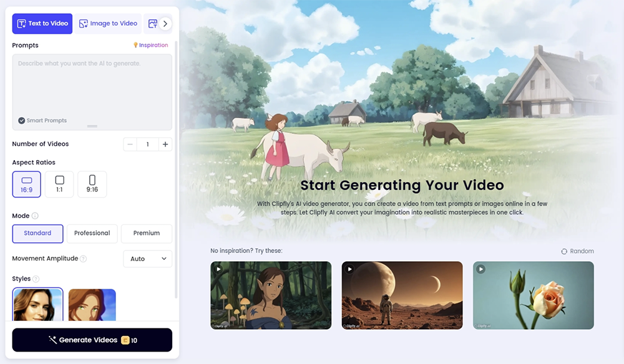This screenshot has height=364, width=624.
Task: Click the 'Start Generating Your Video' heading
Action: (x=402, y=185)
